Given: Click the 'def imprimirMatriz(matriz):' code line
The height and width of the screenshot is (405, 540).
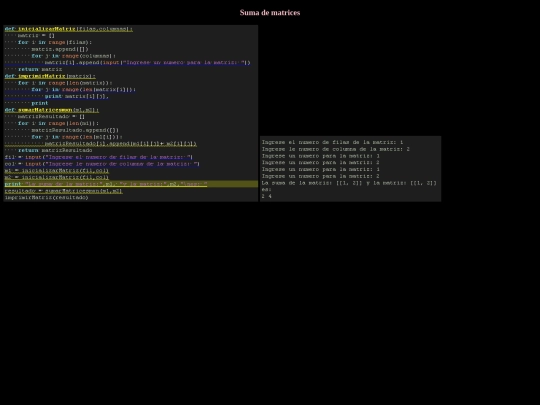Looking at the screenshot, I should (x=50, y=76).
